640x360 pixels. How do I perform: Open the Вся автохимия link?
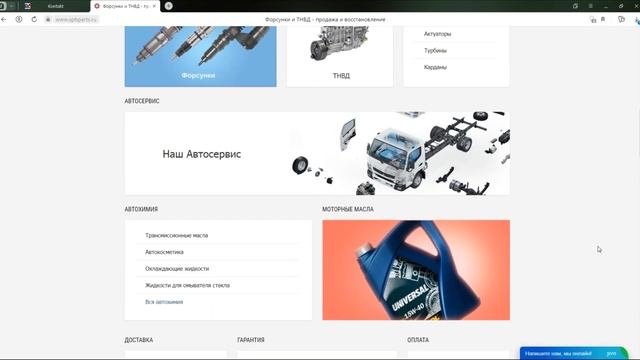coord(164,302)
